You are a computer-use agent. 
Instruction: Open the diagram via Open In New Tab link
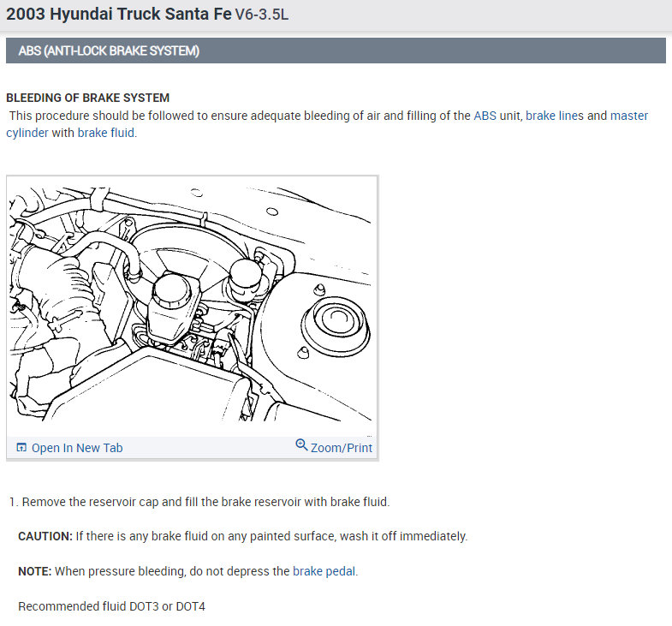click(77, 448)
